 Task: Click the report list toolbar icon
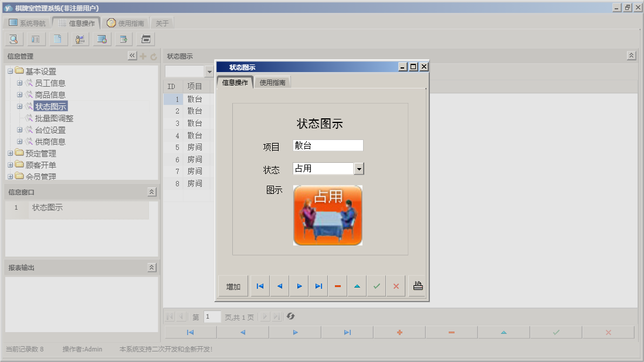click(x=36, y=39)
